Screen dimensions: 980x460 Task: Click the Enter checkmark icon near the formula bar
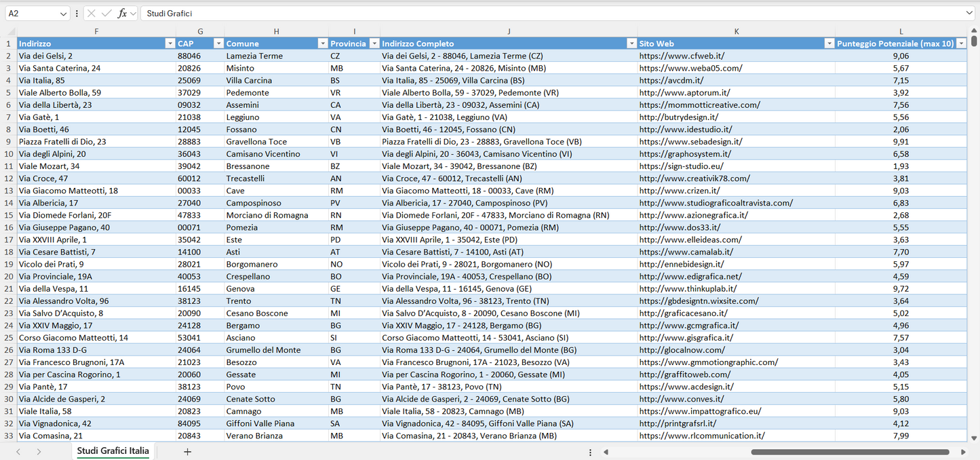(107, 13)
